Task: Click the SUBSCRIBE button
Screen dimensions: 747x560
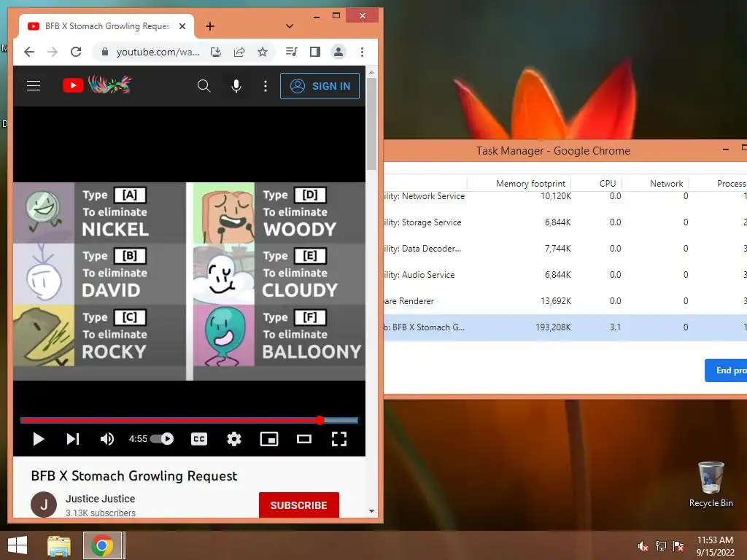Action: (298, 505)
